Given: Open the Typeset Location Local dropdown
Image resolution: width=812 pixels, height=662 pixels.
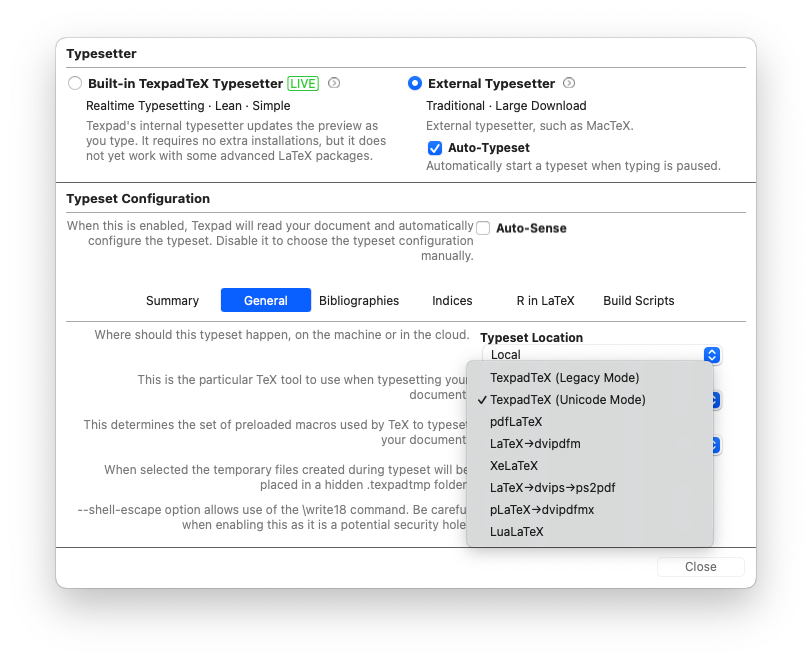Looking at the screenshot, I should pyautogui.click(x=602, y=355).
